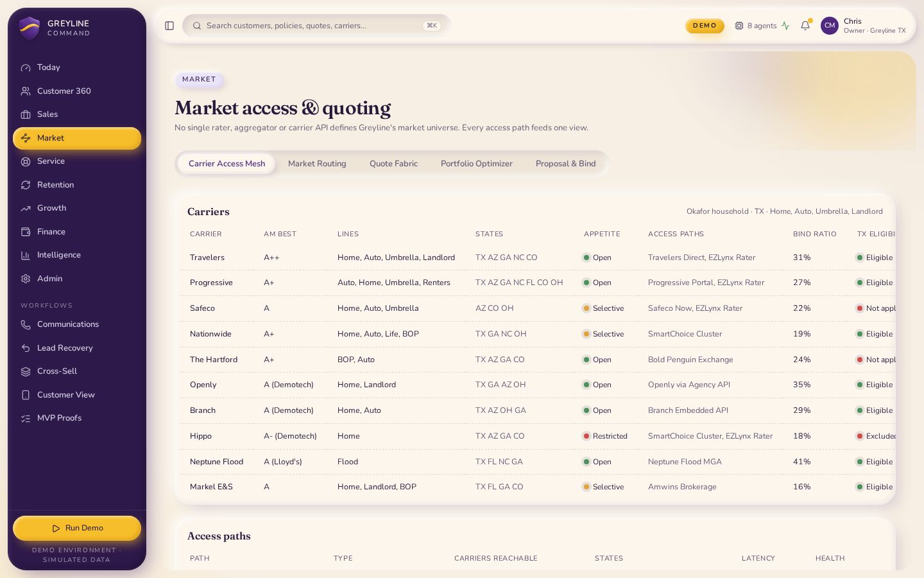924x578 pixels.
Task: Click the Sales briefcase icon
Action: (x=26, y=114)
